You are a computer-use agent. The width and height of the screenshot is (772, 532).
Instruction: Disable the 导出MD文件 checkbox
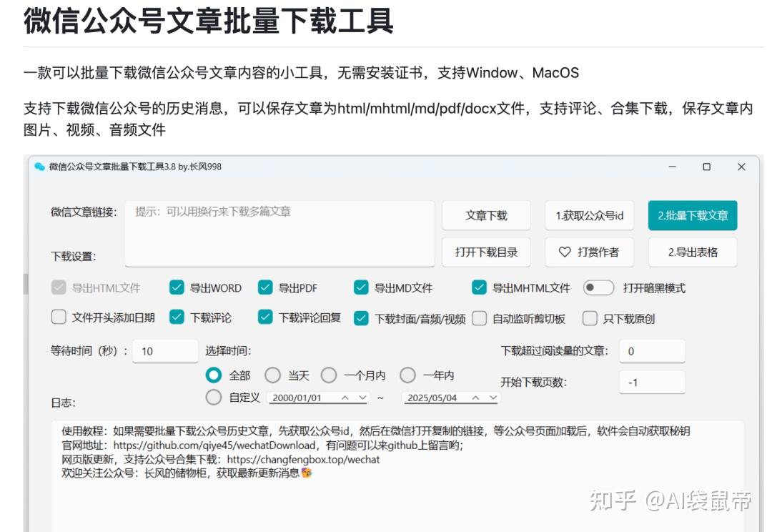click(x=361, y=287)
